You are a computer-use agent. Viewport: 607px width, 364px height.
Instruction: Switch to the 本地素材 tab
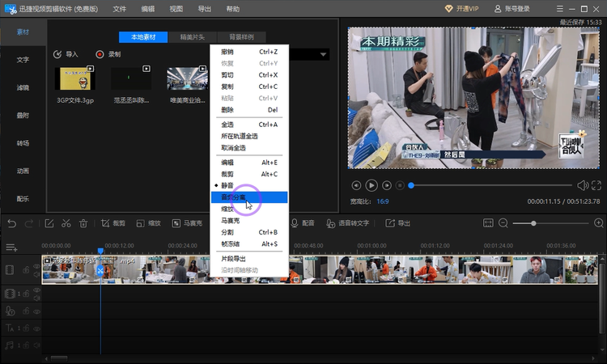pos(143,37)
